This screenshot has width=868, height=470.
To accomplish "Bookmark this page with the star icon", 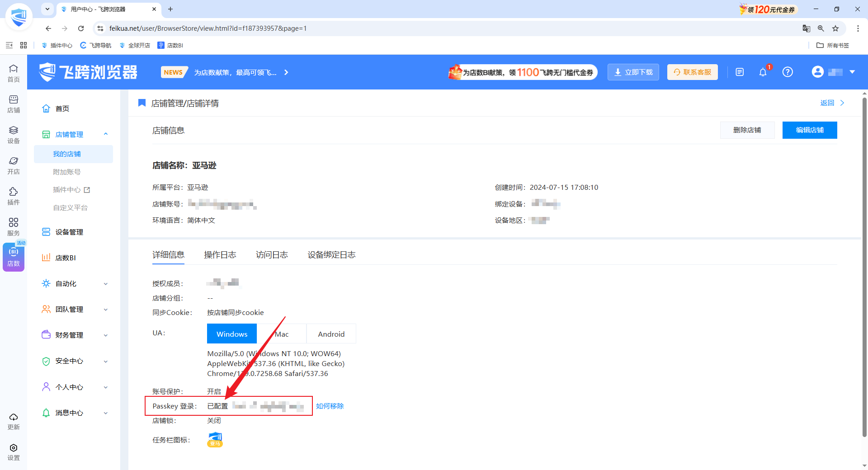I will 835,28.
